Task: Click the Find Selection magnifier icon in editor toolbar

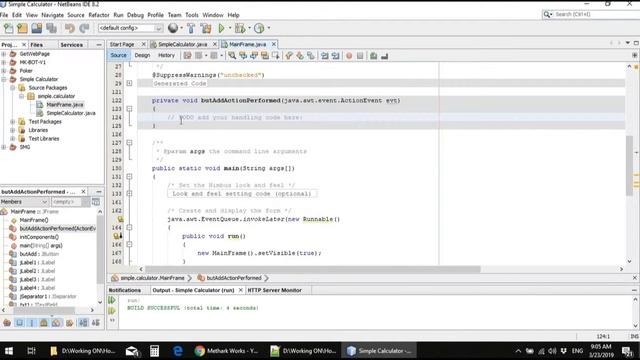Action: click(x=232, y=56)
